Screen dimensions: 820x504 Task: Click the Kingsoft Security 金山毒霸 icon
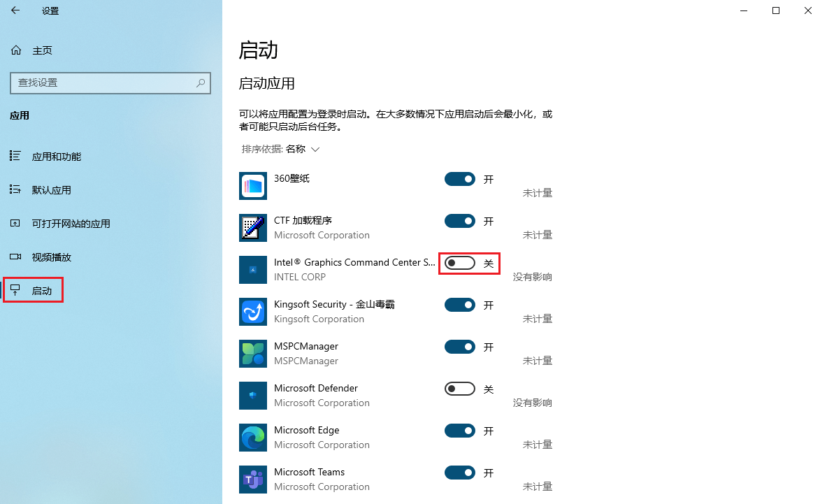252,311
